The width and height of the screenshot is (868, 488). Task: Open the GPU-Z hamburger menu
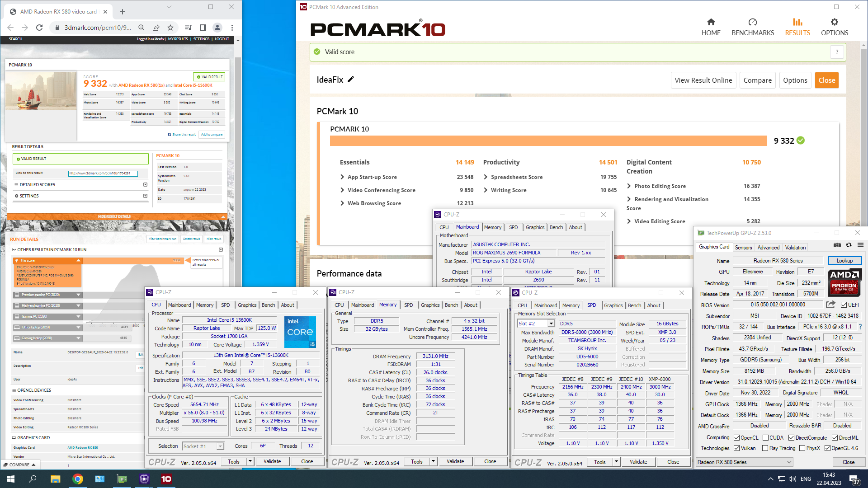(860, 245)
